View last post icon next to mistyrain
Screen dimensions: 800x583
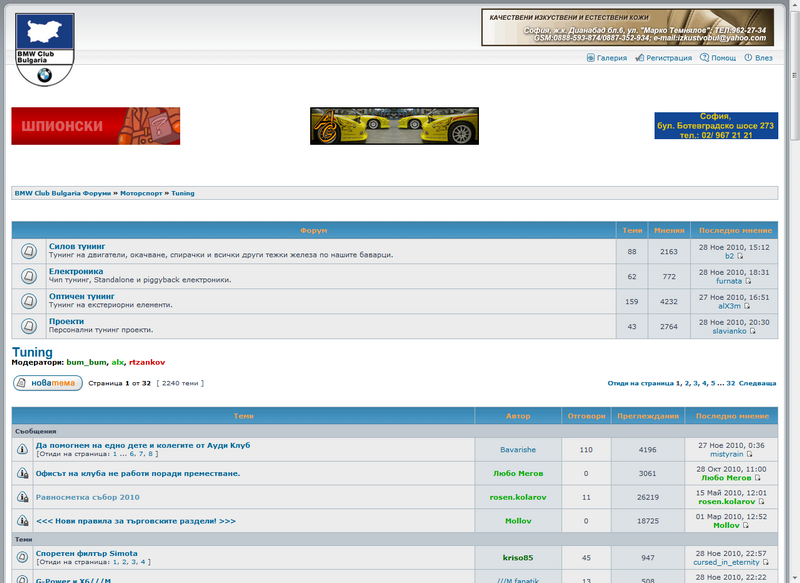(x=749, y=454)
